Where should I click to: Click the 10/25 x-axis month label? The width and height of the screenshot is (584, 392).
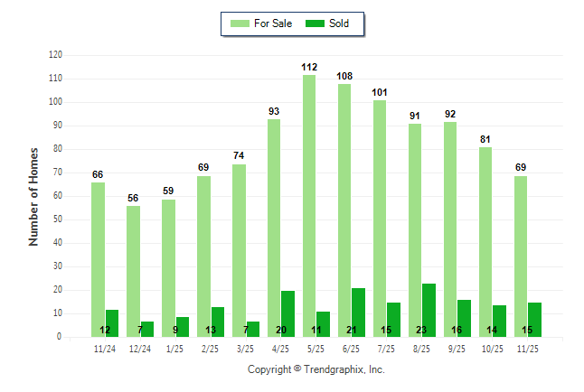point(492,348)
